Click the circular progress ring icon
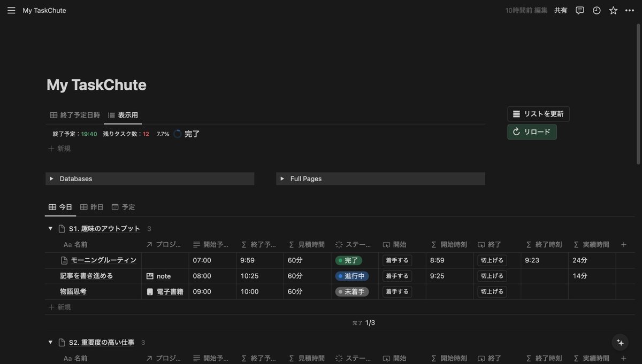Screen dimensions: 642x364 pyautogui.click(x=178, y=134)
